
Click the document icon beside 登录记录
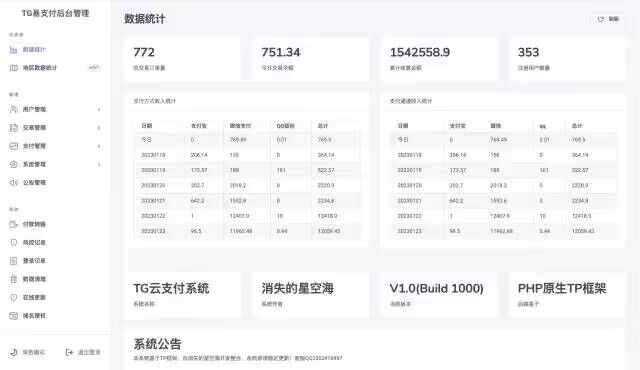point(13,261)
